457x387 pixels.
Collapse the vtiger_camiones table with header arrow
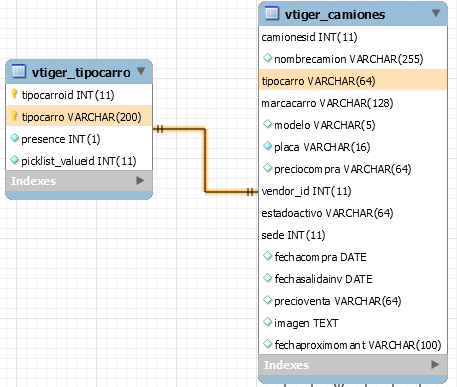click(x=436, y=13)
